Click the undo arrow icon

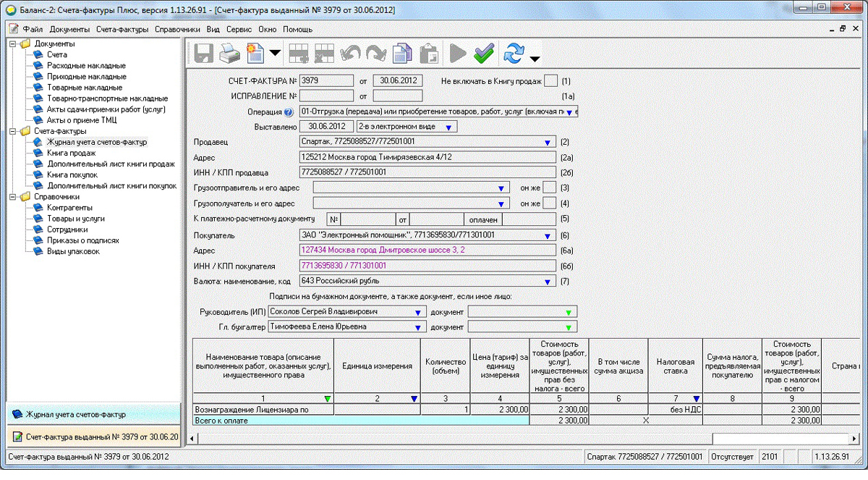point(350,54)
